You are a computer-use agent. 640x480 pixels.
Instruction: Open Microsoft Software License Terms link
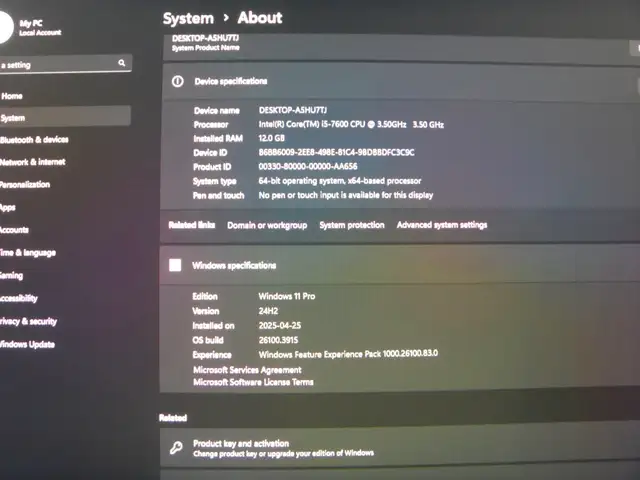click(253, 382)
